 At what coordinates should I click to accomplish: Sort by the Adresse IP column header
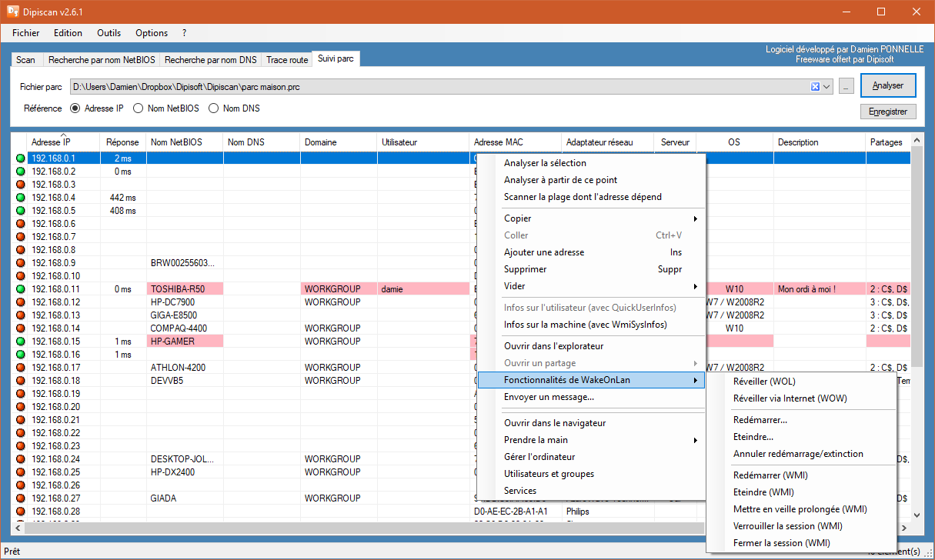(x=51, y=142)
